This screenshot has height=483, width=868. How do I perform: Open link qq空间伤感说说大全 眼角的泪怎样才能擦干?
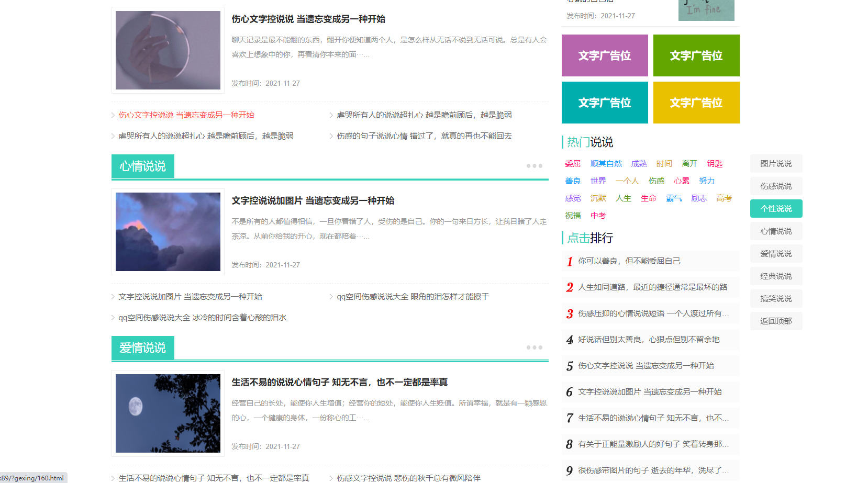tap(413, 296)
